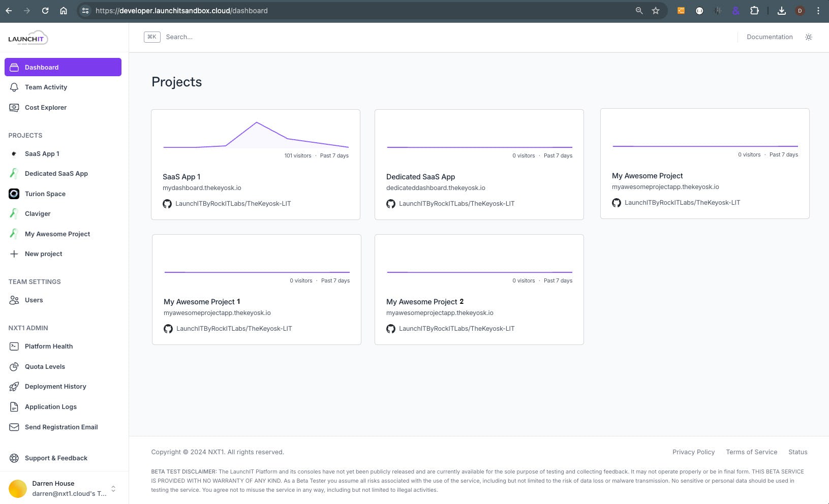Open Application Logs document icon
The image size is (829, 504).
(x=14, y=407)
